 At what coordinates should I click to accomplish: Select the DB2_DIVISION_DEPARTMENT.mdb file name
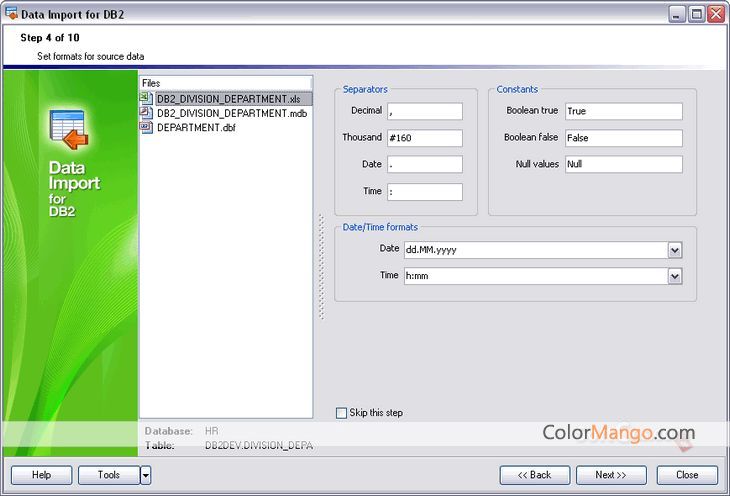pos(232,113)
